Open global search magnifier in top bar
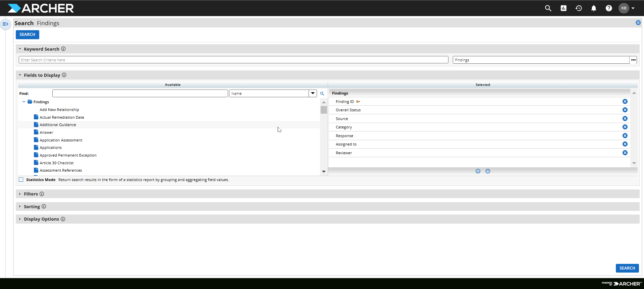 (548, 8)
